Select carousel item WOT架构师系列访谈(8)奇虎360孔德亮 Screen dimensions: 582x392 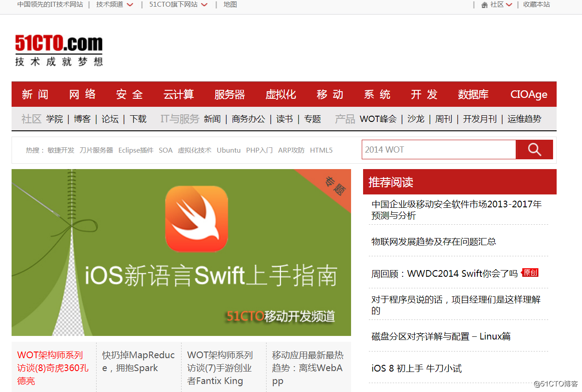(54, 367)
